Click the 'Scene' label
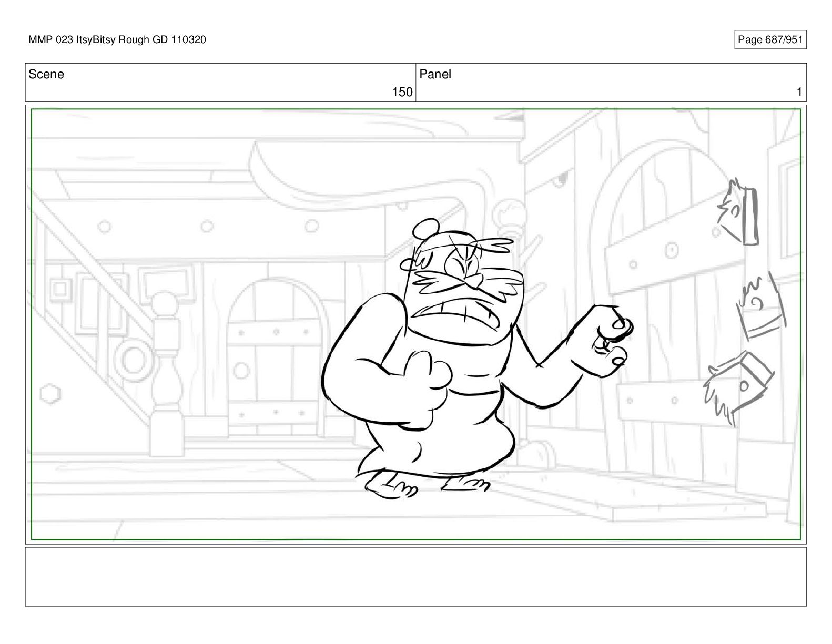The width and height of the screenshot is (832, 644). (x=46, y=74)
